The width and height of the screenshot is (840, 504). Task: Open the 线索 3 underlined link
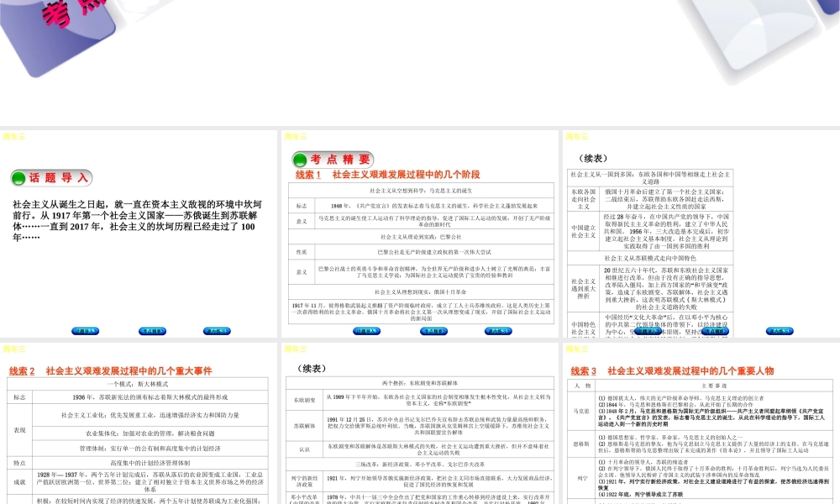click(x=584, y=370)
